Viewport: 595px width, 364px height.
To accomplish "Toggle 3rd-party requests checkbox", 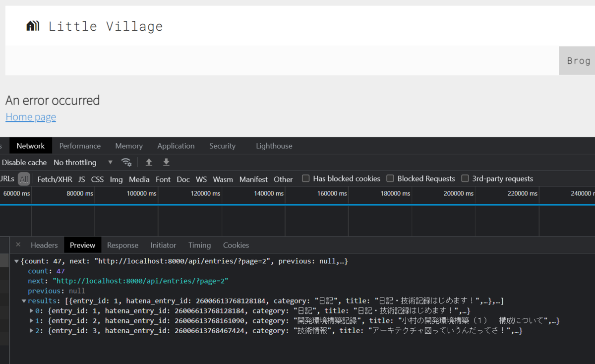I will 465,179.
